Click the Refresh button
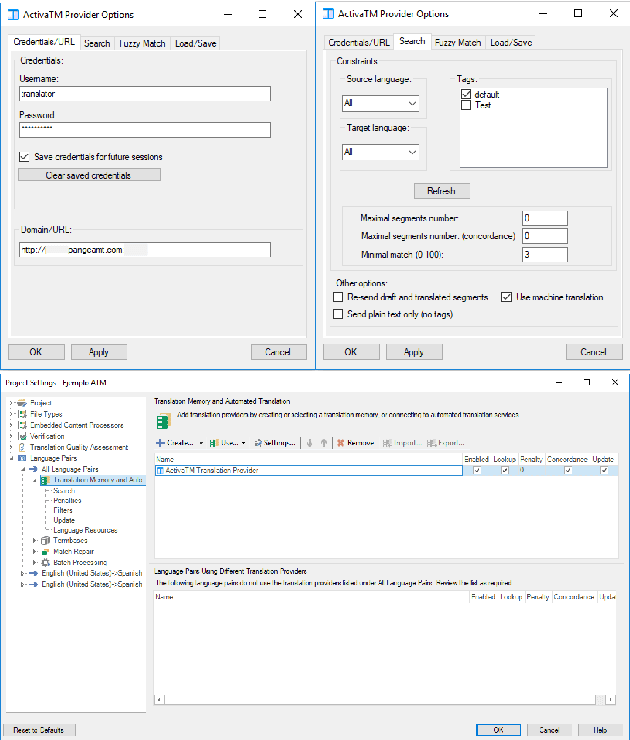 [442, 191]
